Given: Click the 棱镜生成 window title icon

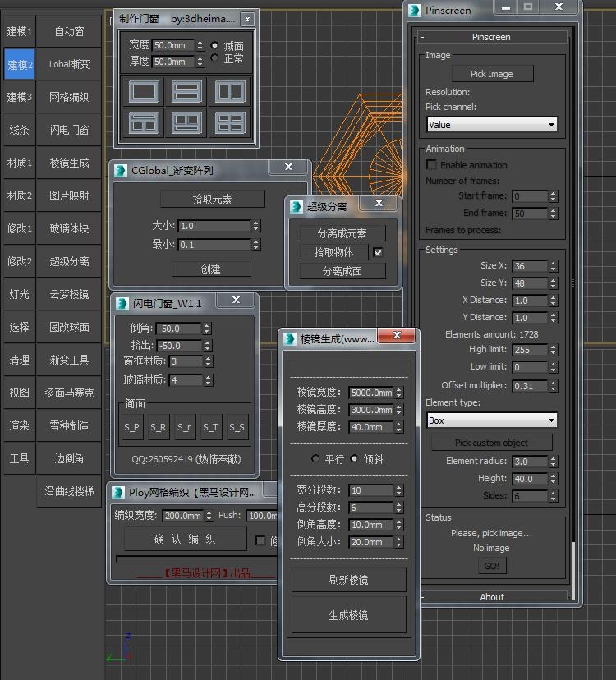Looking at the screenshot, I should 290,339.
